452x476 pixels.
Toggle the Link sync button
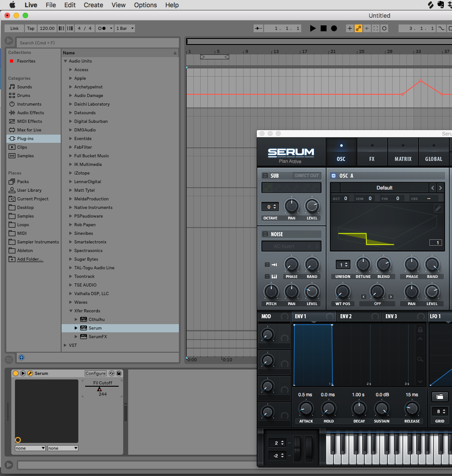click(x=14, y=28)
